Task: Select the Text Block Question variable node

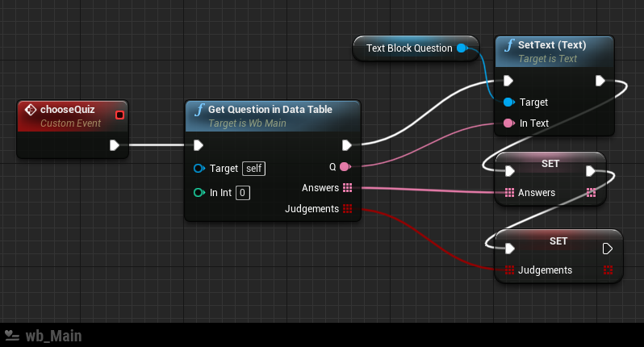Action: click(x=416, y=48)
